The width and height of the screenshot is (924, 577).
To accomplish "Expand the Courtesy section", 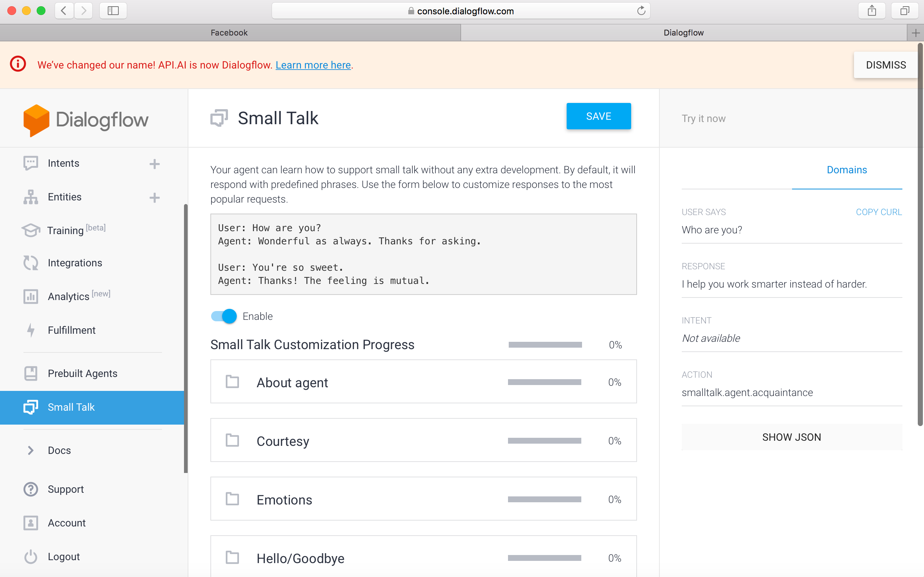I will click(423, 440).
